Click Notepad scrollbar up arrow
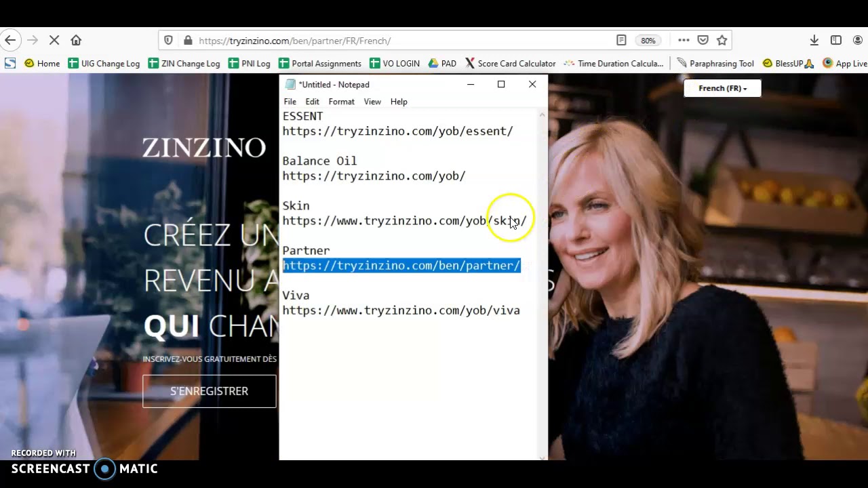This screenshot has width=868, height=488. coord(542,115)
